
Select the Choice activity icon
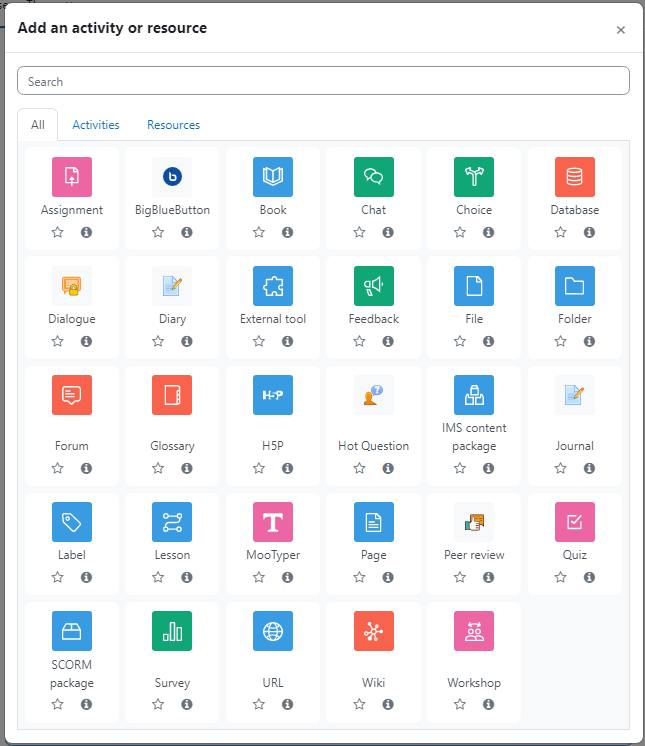tap(474, 177)
